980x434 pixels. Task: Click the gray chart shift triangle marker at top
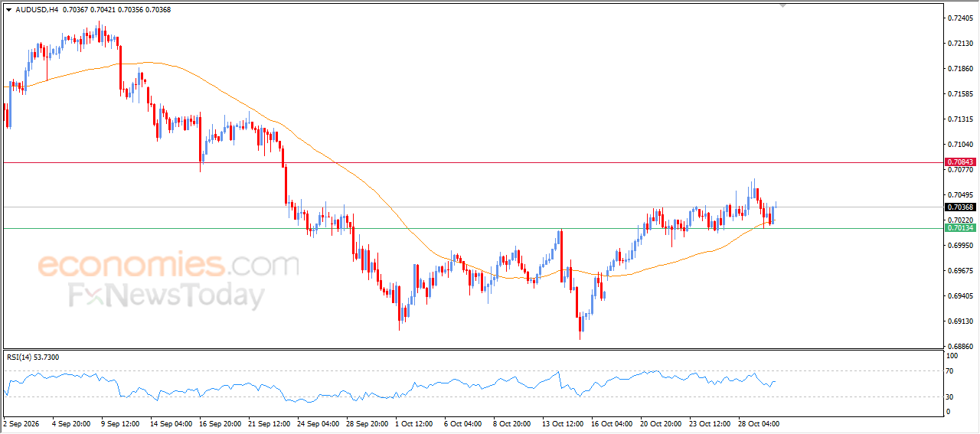click(783, 5)
